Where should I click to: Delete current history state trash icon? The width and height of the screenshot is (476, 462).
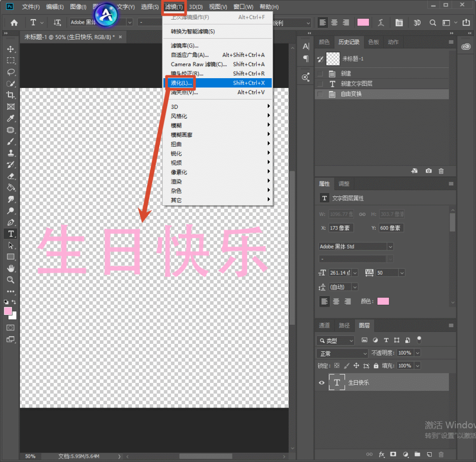(441, 171)
